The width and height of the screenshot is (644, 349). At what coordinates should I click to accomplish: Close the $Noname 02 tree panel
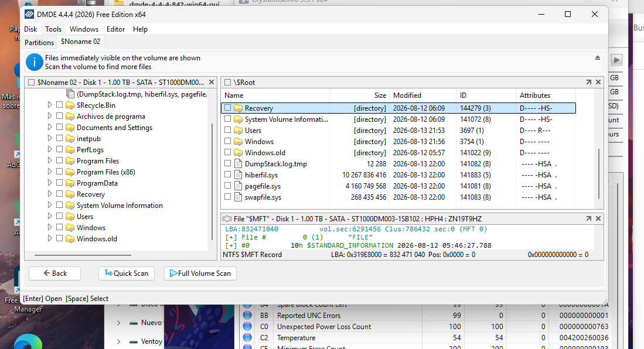click(212, 82)
